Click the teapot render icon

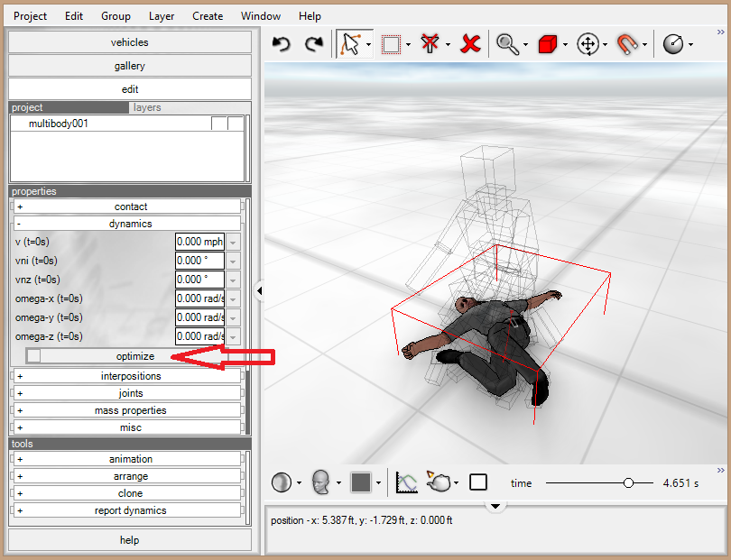click(x=439, y=482)
